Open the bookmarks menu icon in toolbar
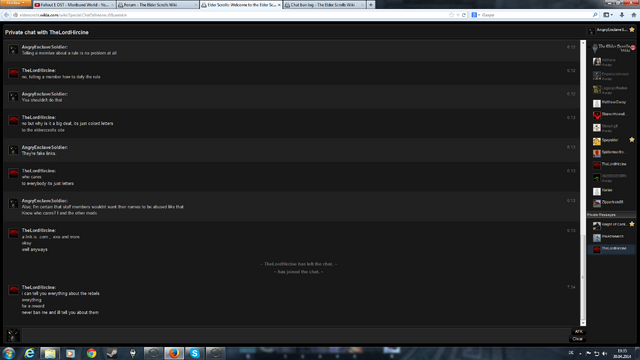The image size is (640, 360). [x=607, y=15]
